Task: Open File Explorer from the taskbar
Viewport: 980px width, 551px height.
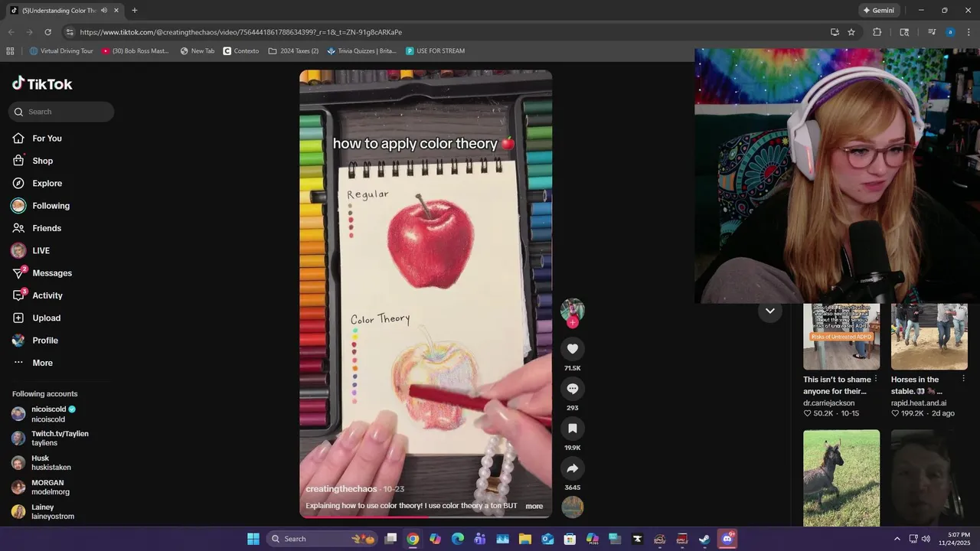Action: point(524,539)
